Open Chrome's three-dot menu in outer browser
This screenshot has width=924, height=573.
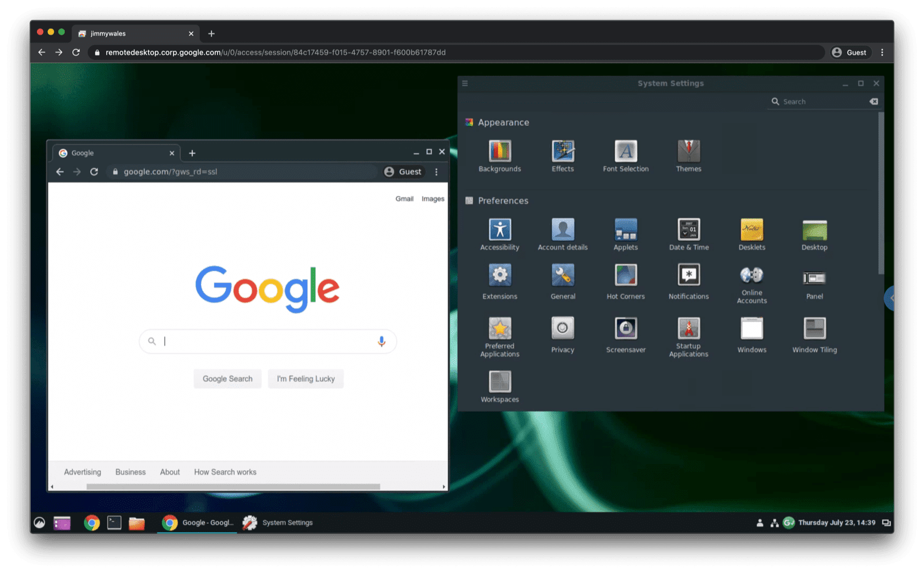pos(882,52)
